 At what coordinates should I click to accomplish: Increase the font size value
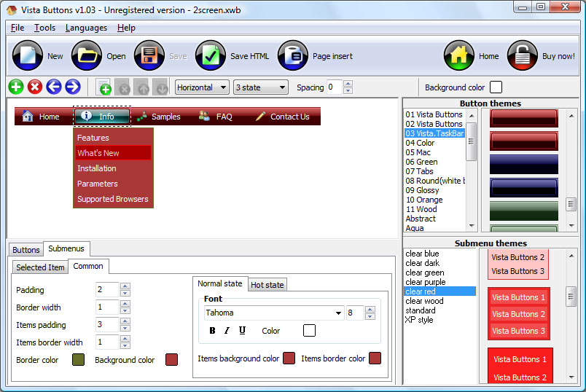click(370, 310)
